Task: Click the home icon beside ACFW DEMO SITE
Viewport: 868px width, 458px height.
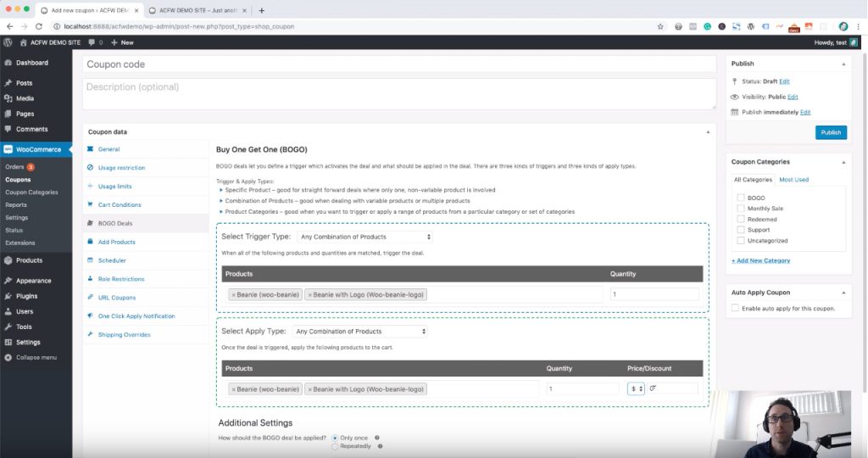Action: pyautogui.click(x=23, y=42)
